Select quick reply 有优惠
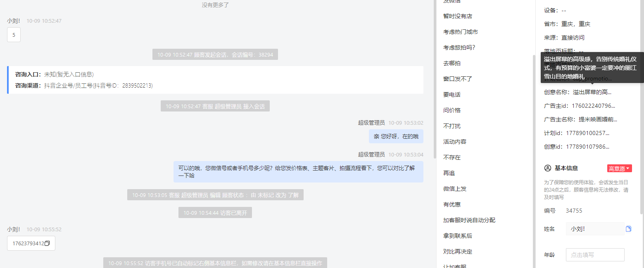 [x=452, y=204]
